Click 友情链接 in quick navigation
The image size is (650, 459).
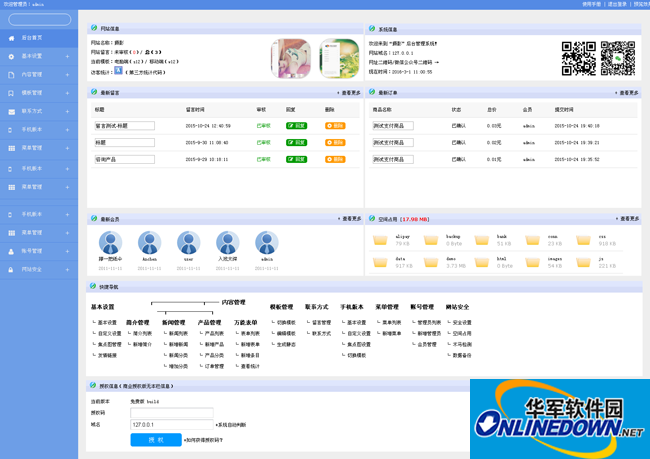pos(107,355)
